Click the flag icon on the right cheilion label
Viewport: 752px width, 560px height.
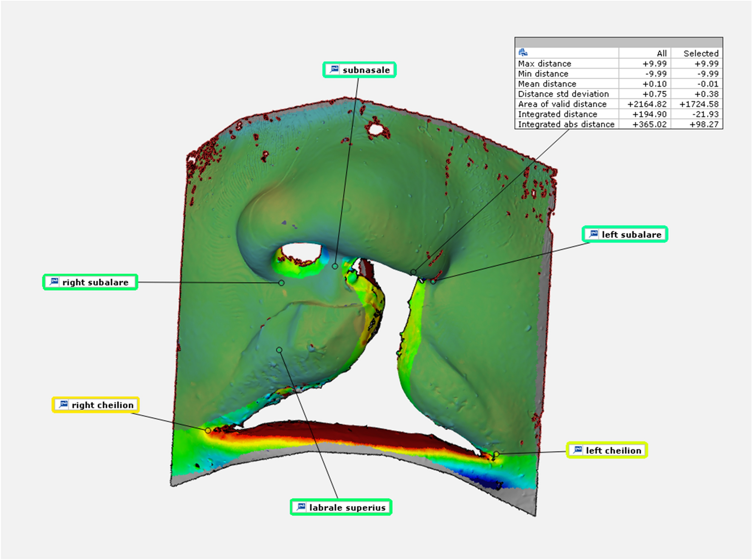click(x=63, y=405)
